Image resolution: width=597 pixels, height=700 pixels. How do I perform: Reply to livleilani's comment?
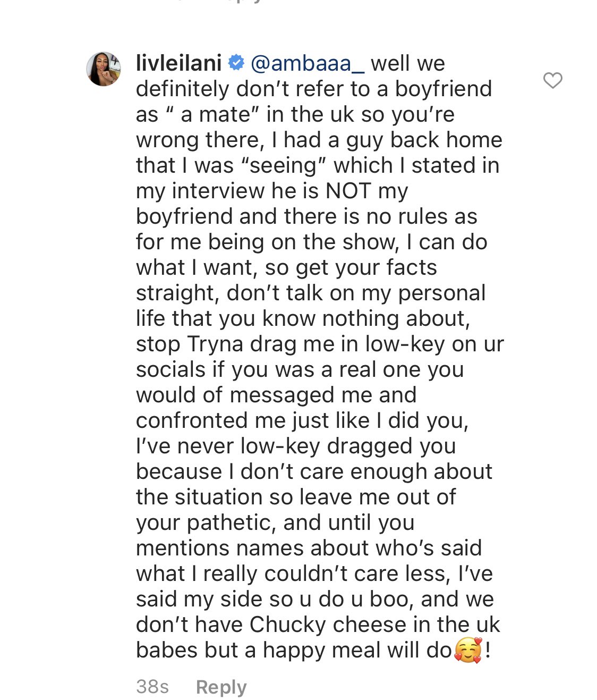(221, 687)
